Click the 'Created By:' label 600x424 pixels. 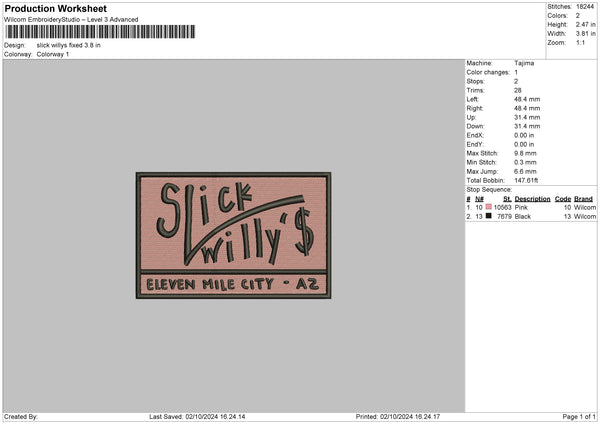click(x=21, y=416)
